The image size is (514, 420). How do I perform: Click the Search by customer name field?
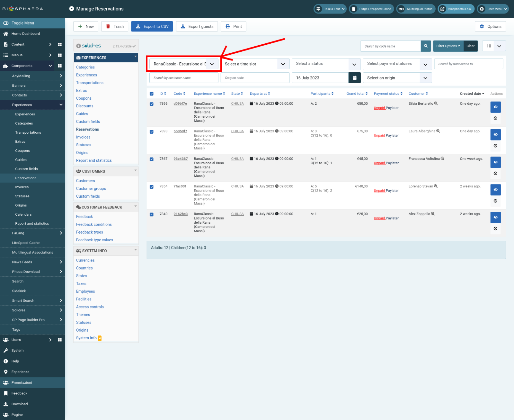pos(184,78)
